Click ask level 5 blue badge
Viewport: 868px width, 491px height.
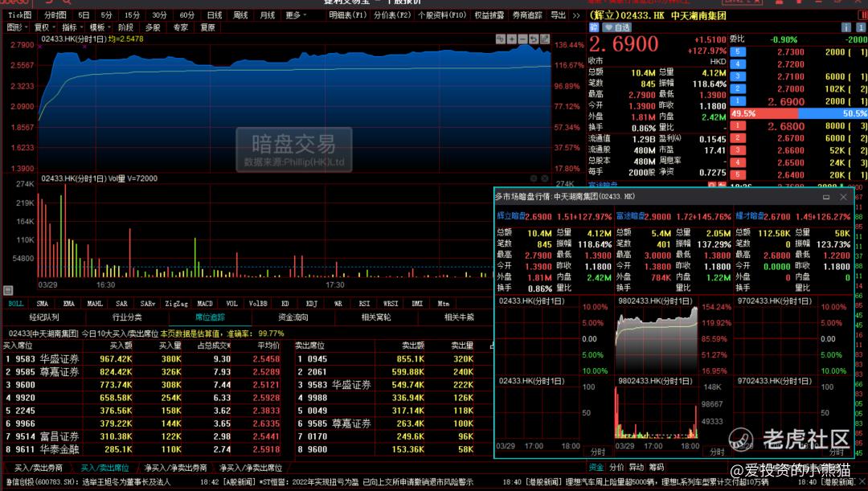tap(737, 52)
